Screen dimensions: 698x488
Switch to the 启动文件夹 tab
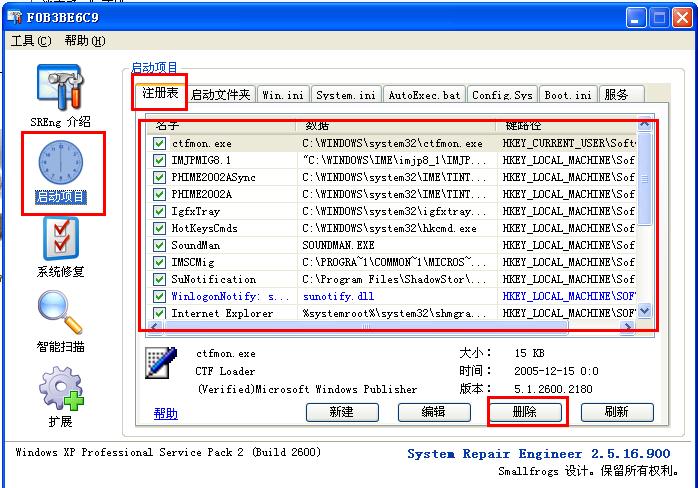[x=220, y=94]
